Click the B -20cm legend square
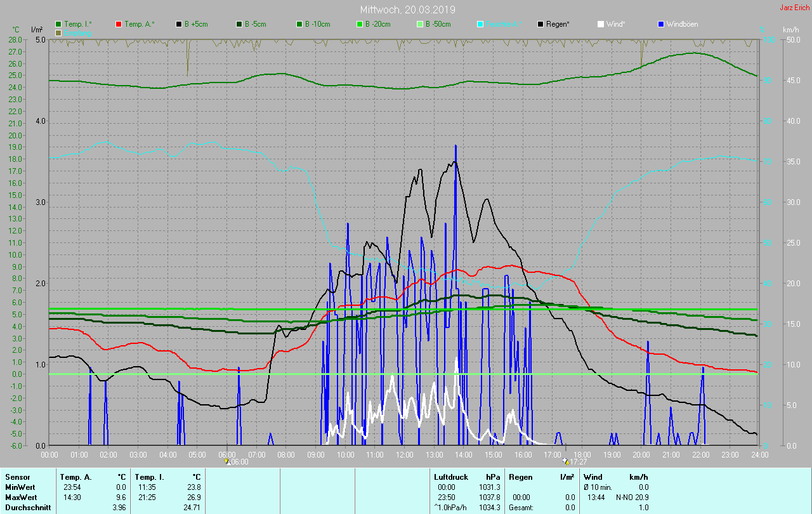The height and width of the screenshot is (514, 812). pyautogui.click(x=360, y=24)
